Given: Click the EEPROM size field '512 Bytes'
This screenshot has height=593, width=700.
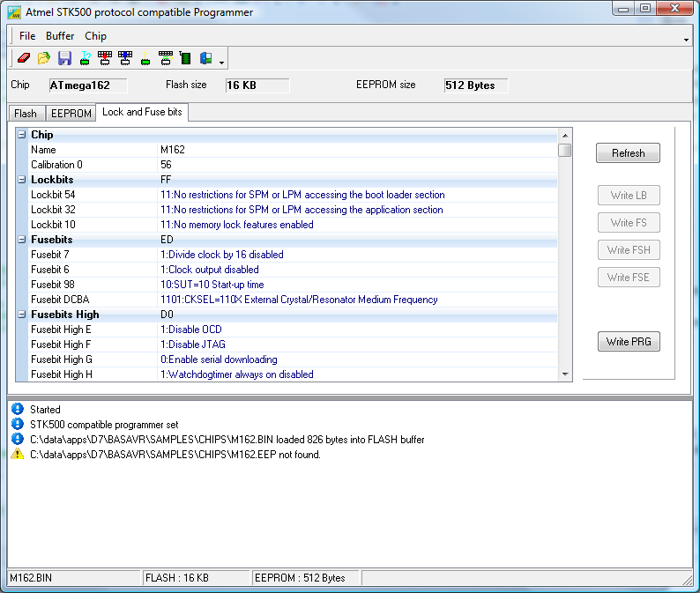Looking at the screenshot, I should pyautogui.click(x=476, y=85).
